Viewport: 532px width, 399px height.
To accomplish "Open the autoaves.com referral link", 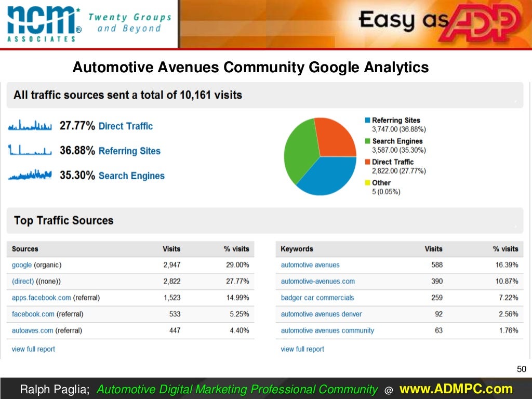I will pyautogui.click(x=32, y=330).
